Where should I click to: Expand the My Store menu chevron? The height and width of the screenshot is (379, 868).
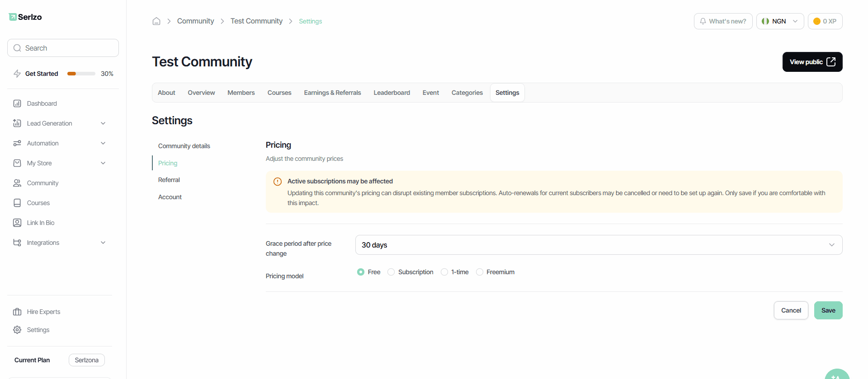[x=103, y=163]
